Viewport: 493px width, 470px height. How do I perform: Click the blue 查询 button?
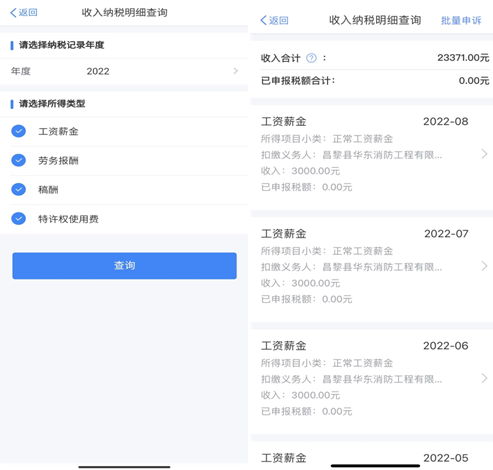click(125, 266)
